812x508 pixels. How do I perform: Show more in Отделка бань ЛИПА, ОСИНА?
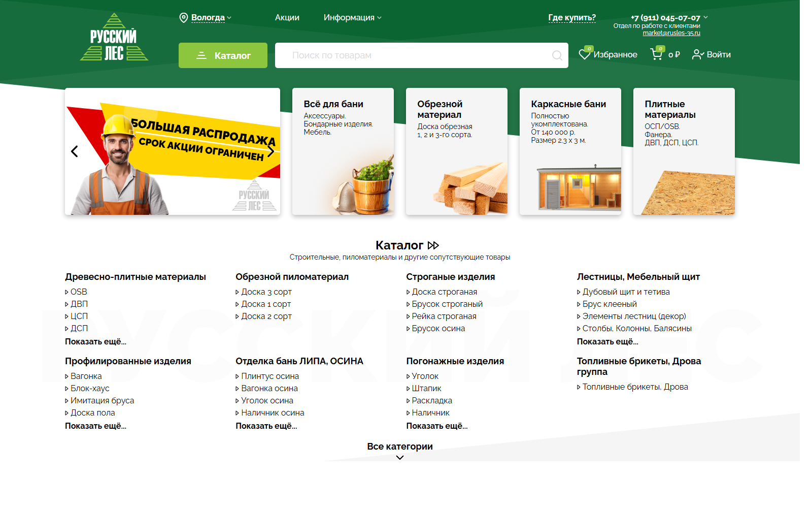click(x=266, y=426)
